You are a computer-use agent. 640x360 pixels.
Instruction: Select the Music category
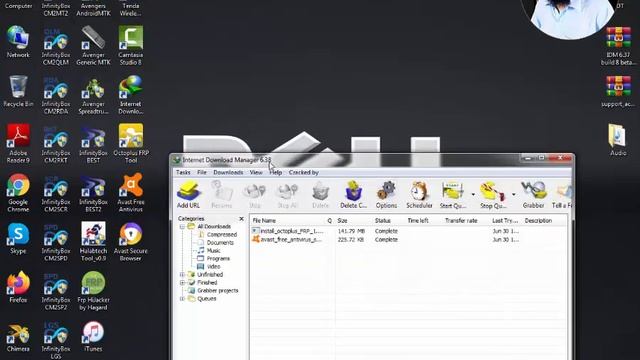213,251
